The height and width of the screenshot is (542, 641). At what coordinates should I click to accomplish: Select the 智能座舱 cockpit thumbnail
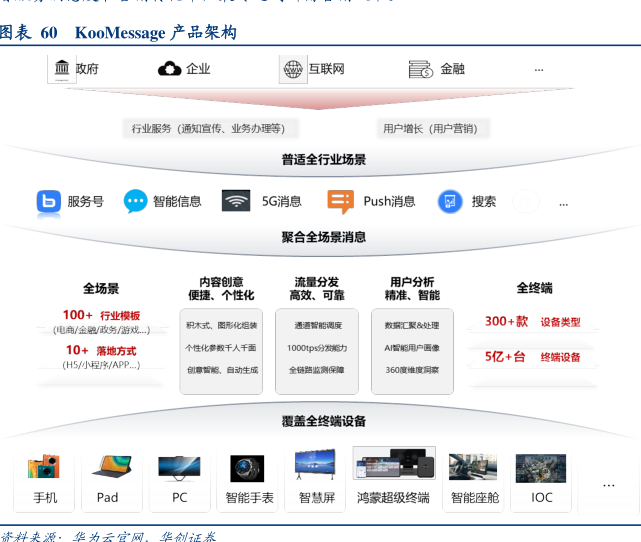(x=473, y=467)
